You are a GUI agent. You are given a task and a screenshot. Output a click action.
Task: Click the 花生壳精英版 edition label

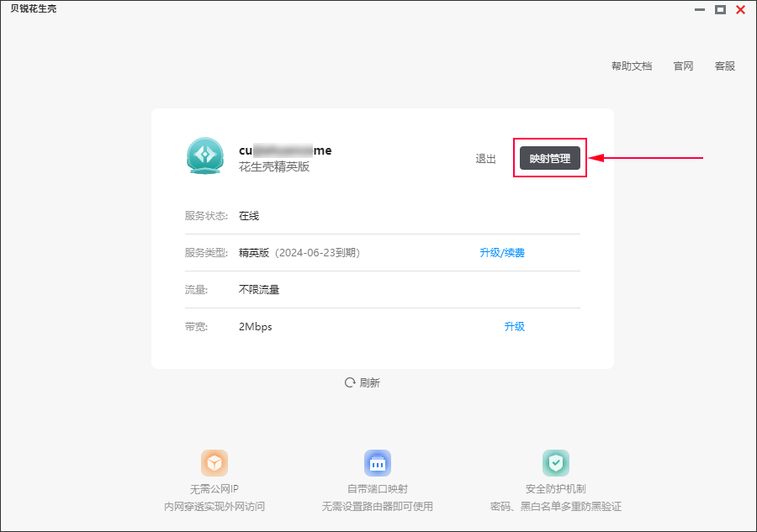point(274,167)
